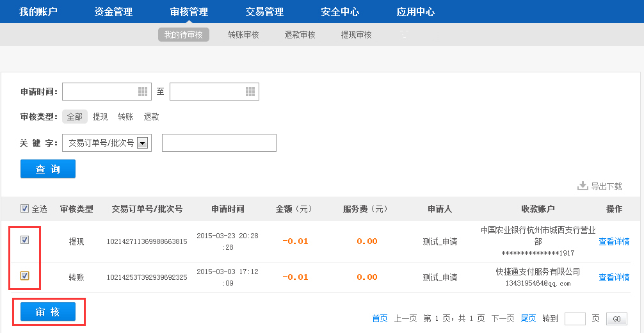Image resolution: width=644 pixels, height=333 pixels.
Task: Click the export download icon
Action: click(x=583, y=186)
